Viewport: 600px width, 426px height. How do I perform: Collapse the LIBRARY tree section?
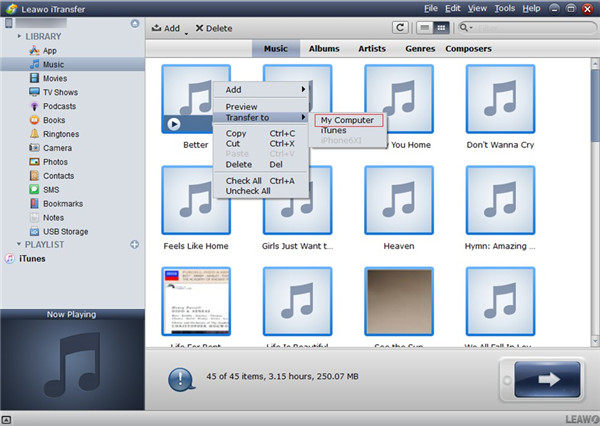point(19,36)
